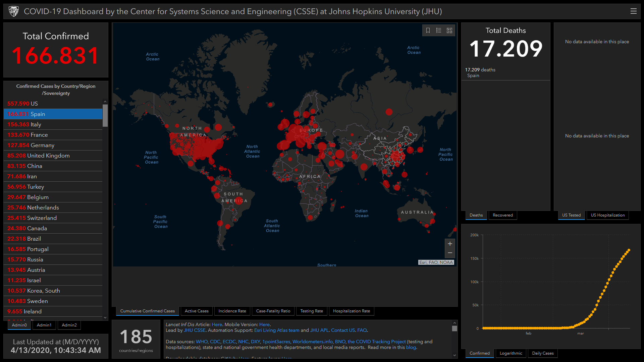Switch to Cumulative Confirmed Cases tab
Image resolution: width=644 pixels, height=362 pixels.
(x=148, y=311)
